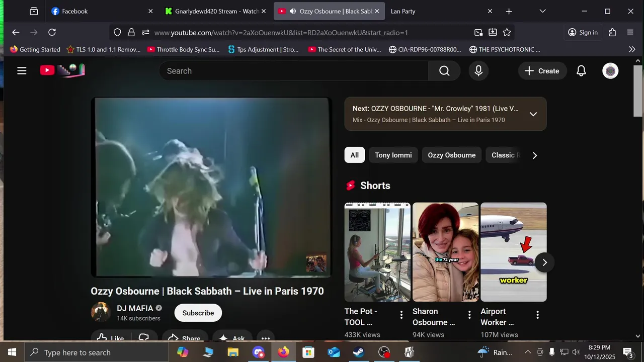Select the All filter chip
The width and height of the screenshot is (644, 362).
tap(355, 155)
